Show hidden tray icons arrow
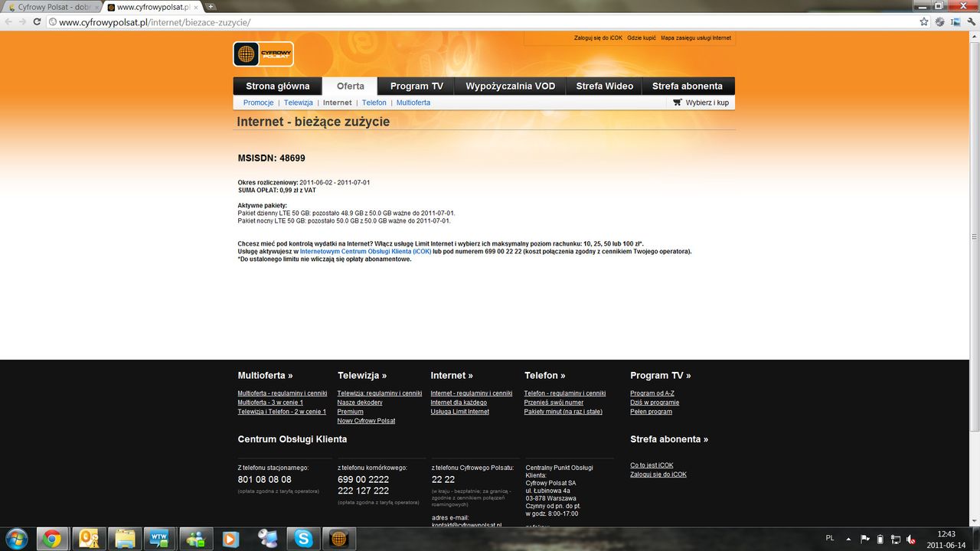The width and height of the screenshot is (980, 551). tap(848, 539)
